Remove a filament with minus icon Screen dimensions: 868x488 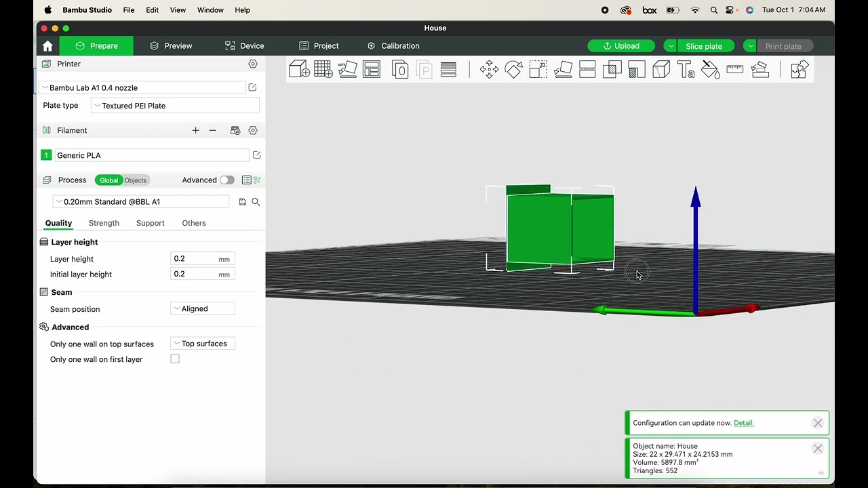coord(212,130)
